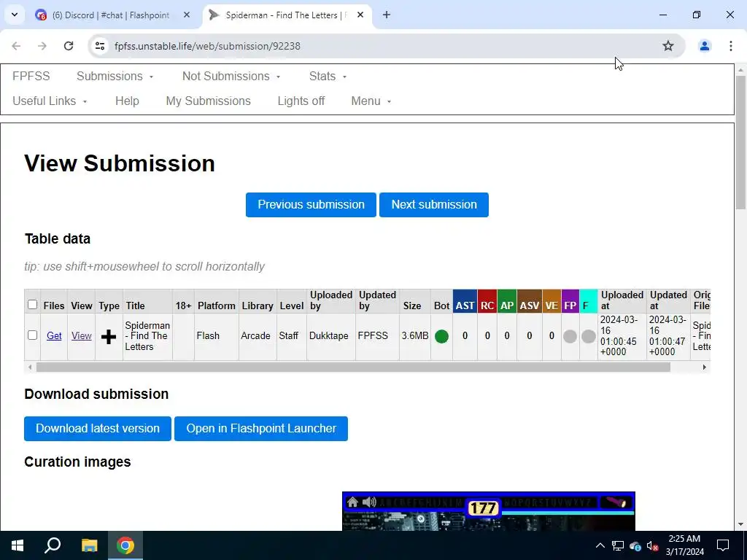The height and width of the screenshot is (560, 747).
Task: Toggle the select-all checkbox in table header
Action: coord(32,304)
